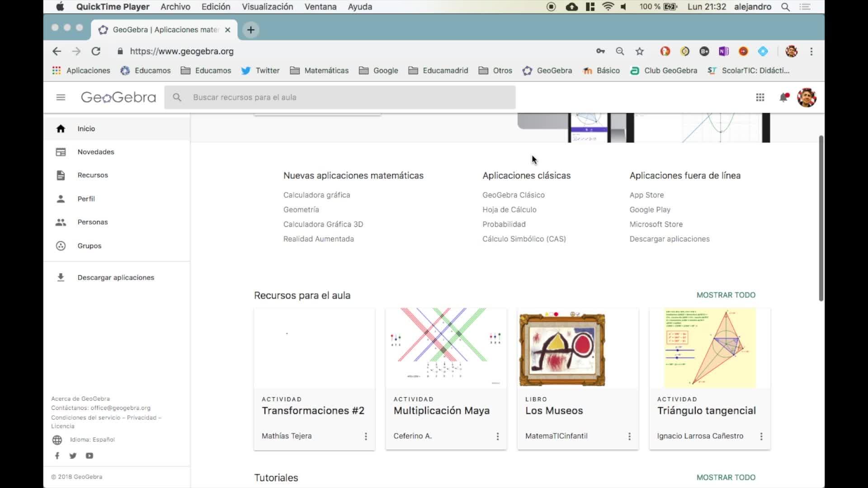Open options menu for Triángulo tangencial card
This screenshot has width=868, height=488.
(x=761, y=436)
